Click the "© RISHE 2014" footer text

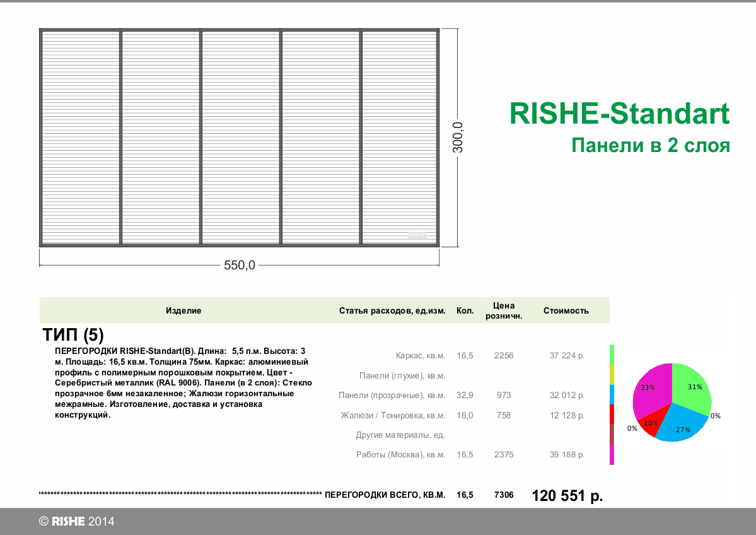point(77,522)
